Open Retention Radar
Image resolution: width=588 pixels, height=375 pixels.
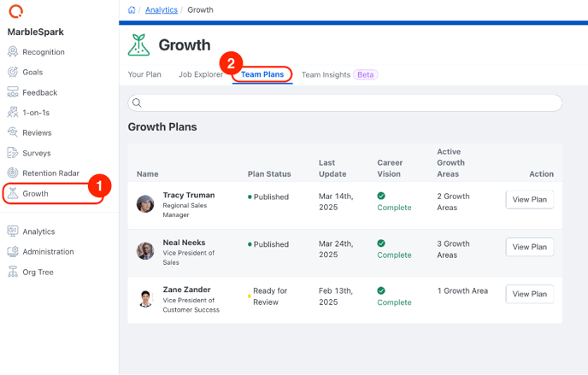coord(44,173)
